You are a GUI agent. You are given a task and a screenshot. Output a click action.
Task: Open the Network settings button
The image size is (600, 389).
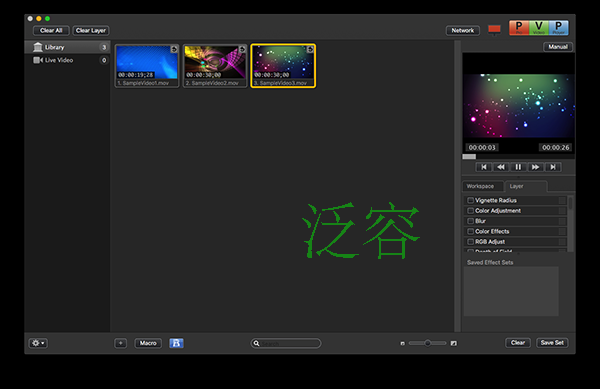pos(463,31)
